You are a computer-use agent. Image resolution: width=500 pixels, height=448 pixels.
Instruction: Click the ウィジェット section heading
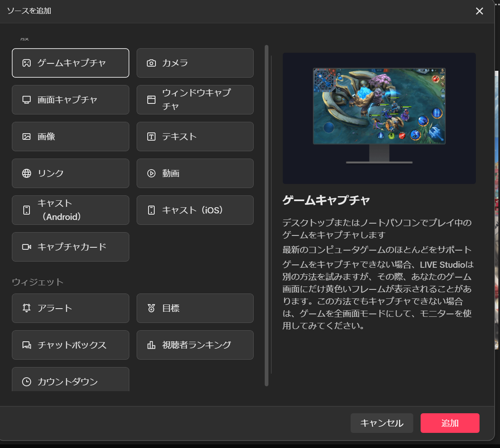click(38, 282)
